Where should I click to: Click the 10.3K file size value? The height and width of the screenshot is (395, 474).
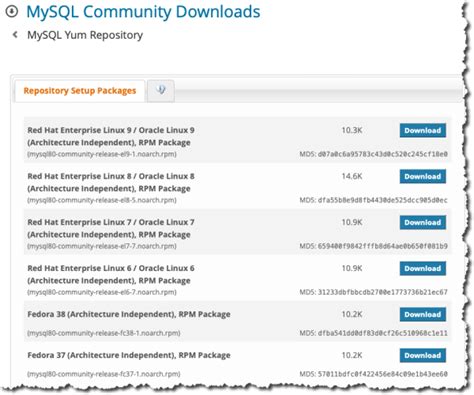352,130
